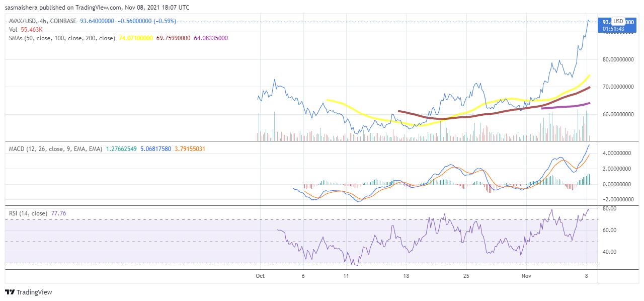Select the AVAX/USD, 4h, COINBASE symbol title
Viewport: 644px width, 301px height.
43,21
